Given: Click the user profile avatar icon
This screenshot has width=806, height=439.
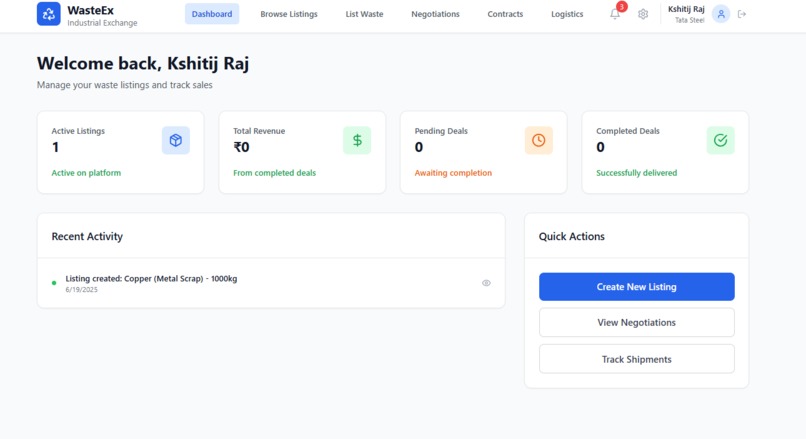Looking at the screenshot, I should [721, 14].
